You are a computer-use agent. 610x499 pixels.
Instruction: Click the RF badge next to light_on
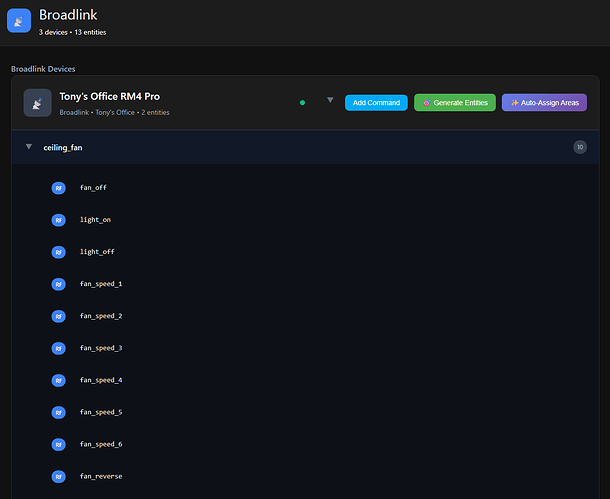click(58, 220)
